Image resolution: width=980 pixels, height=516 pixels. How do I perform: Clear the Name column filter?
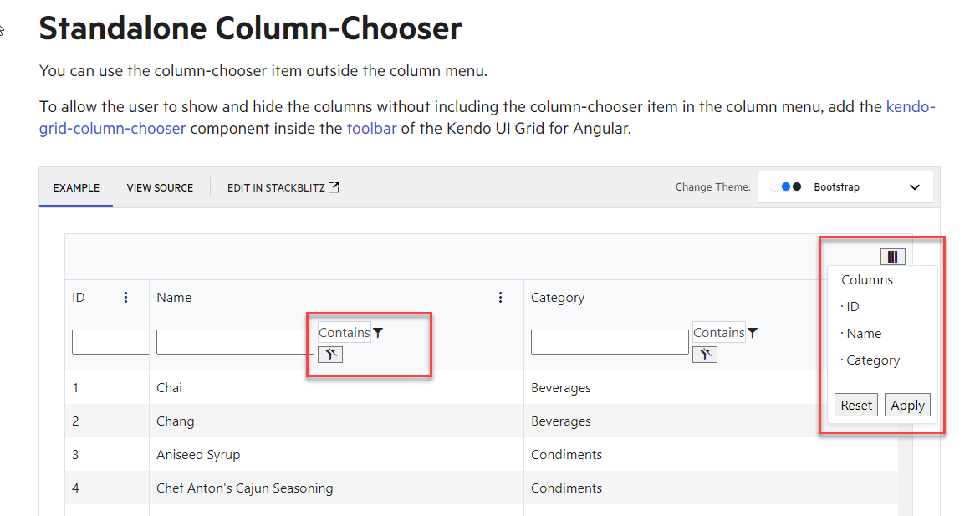(330, 355)
